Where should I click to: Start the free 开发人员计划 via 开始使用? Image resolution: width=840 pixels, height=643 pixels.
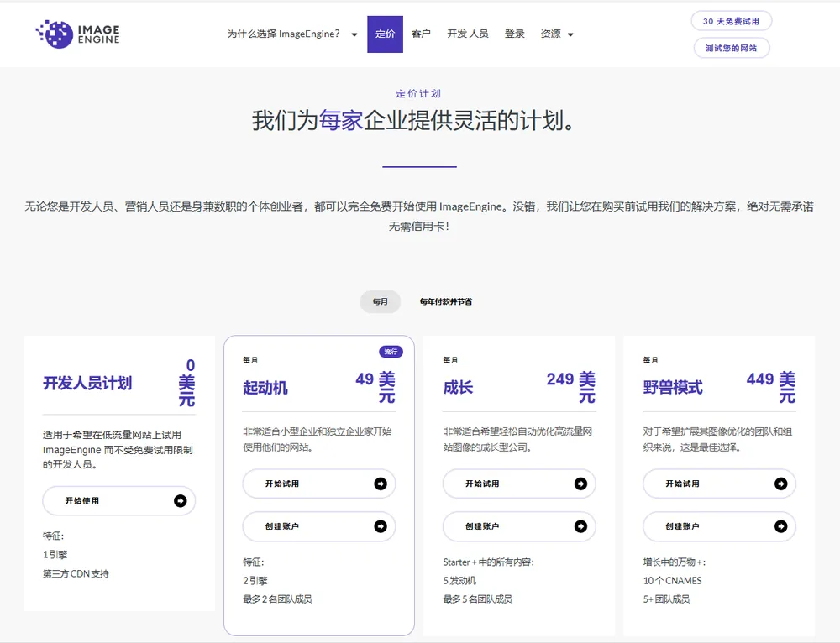coord(118,500)
